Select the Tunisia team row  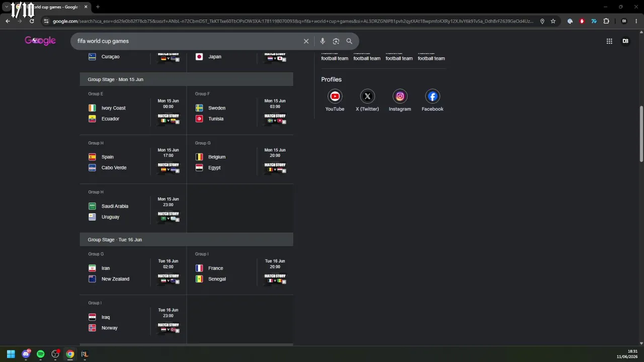click(x=225, y=119)
